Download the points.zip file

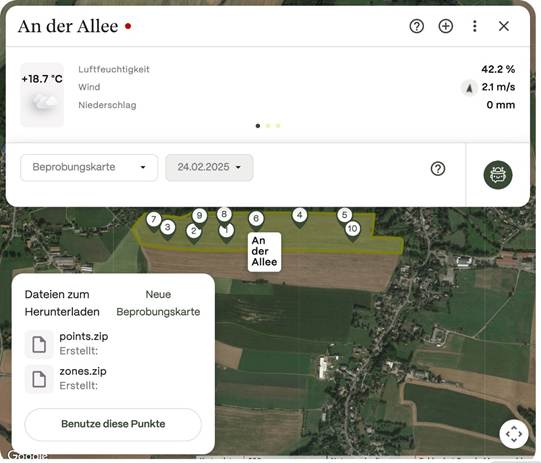83,337
